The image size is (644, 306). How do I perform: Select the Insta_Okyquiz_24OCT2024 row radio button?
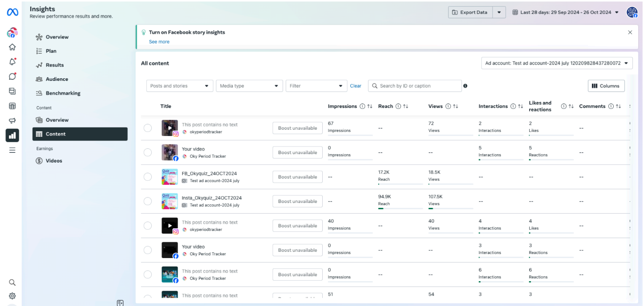coord(148,201)
